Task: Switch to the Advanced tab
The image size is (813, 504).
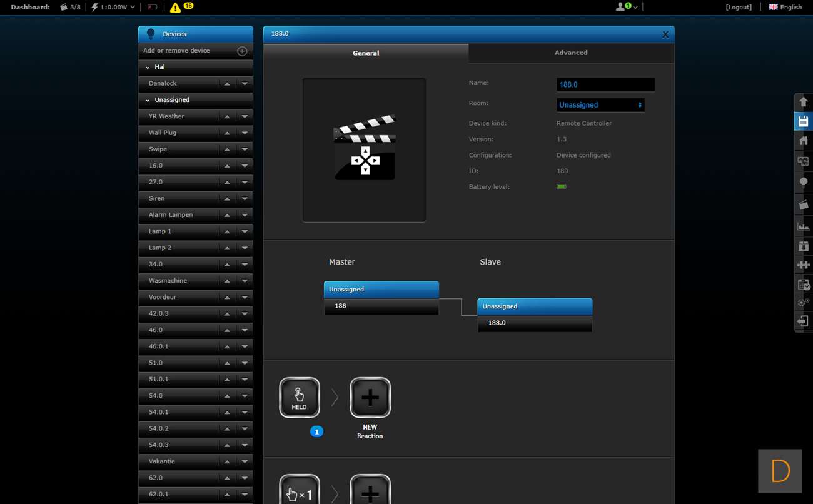Action: point(571,53)
